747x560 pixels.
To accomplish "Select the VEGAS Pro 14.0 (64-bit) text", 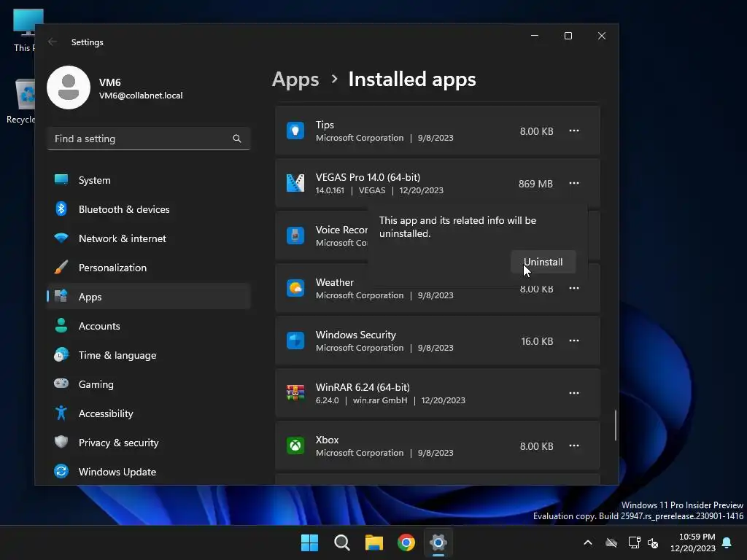I will [x=368, y=177].
